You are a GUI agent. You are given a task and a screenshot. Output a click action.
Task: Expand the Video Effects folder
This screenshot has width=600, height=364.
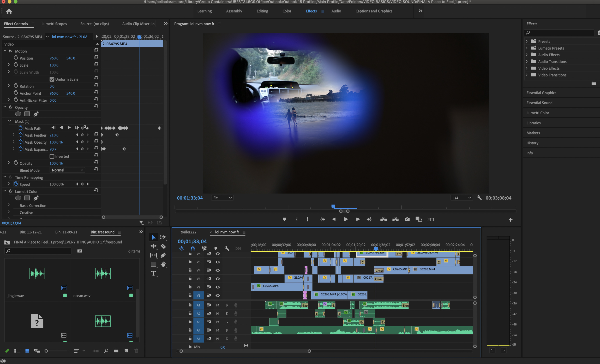coord(527,68)
